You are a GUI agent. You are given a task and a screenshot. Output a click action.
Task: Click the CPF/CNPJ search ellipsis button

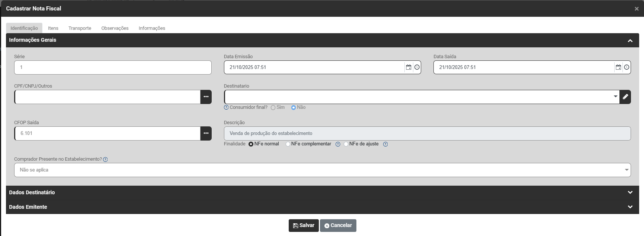pyautogui.click(x=206, y=97)
